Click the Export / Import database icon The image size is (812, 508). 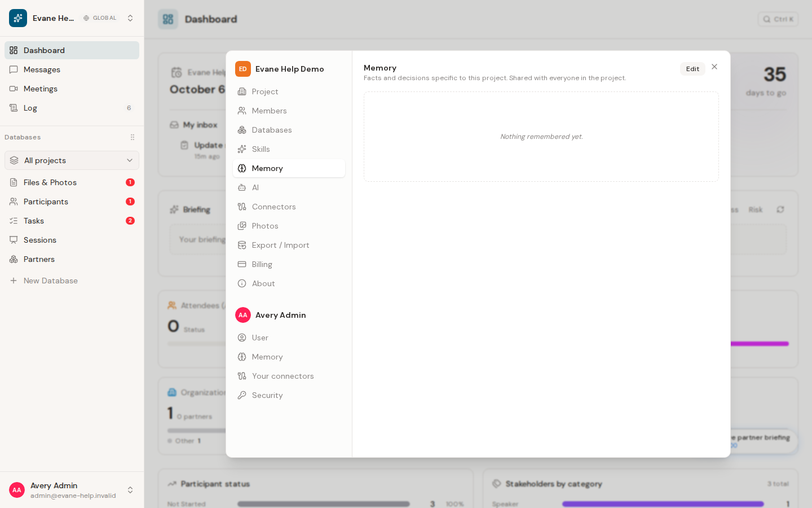pos(242,245)
